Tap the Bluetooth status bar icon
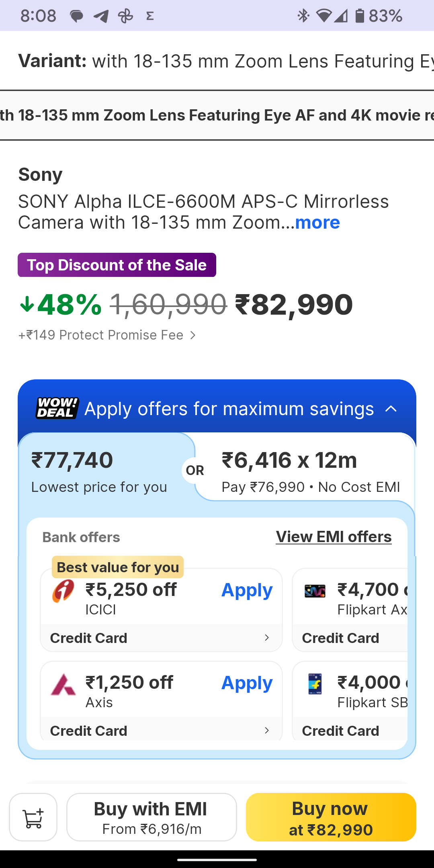The height and width of the screenshot is (868, 434). 303,16
